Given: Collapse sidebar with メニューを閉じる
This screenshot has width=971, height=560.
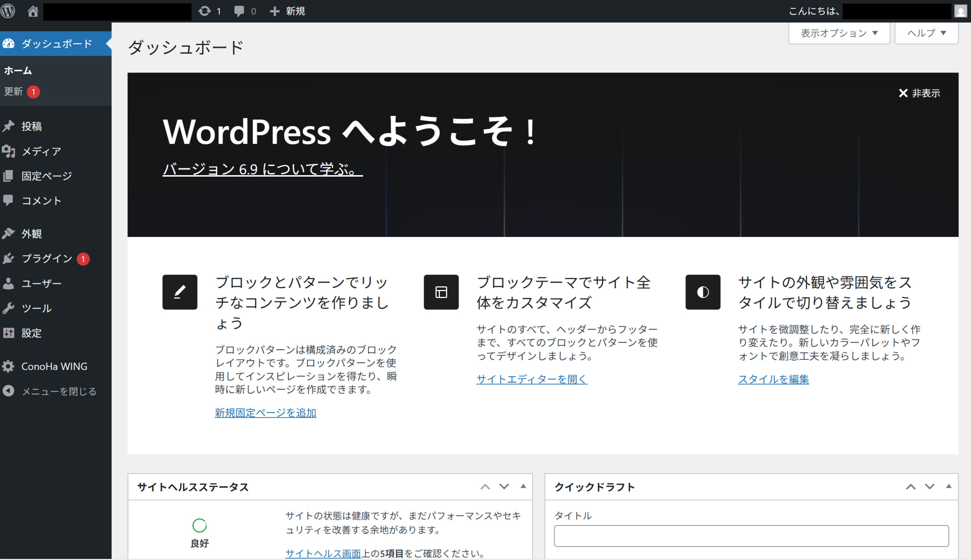Looking at the screenshot, I should [58, 391].
